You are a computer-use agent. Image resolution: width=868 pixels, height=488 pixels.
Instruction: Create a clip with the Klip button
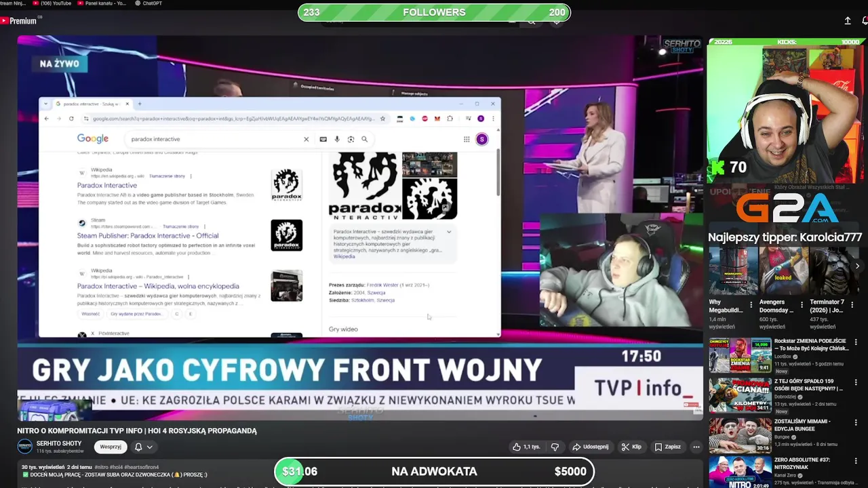click(x=632, y=447)
